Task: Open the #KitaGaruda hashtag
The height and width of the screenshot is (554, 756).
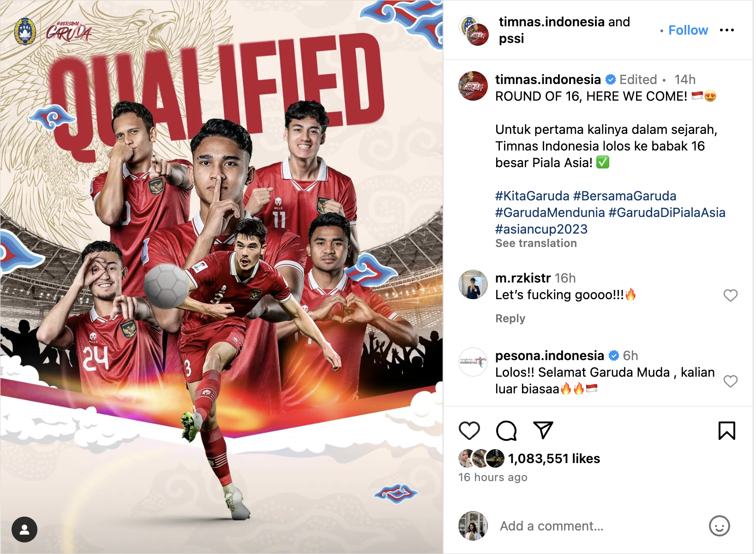Action: [x=532, y=196]
